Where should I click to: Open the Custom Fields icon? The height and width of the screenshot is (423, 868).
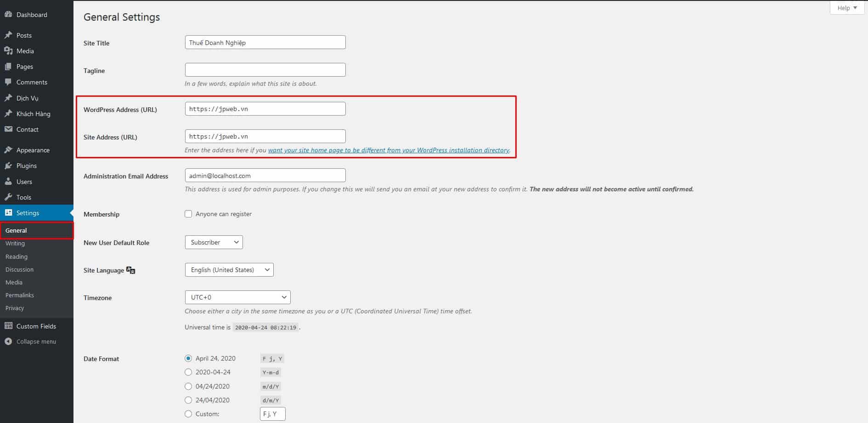coord(9,326)
